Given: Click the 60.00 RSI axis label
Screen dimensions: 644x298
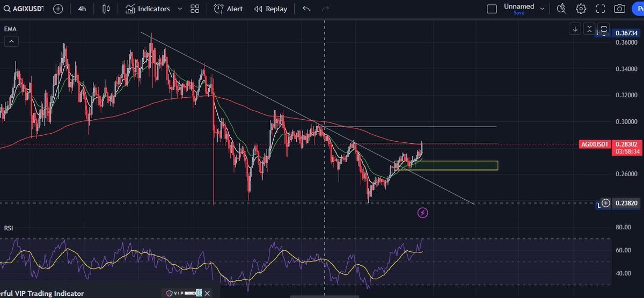Looking at the screenshot, I should click(623, 250).
